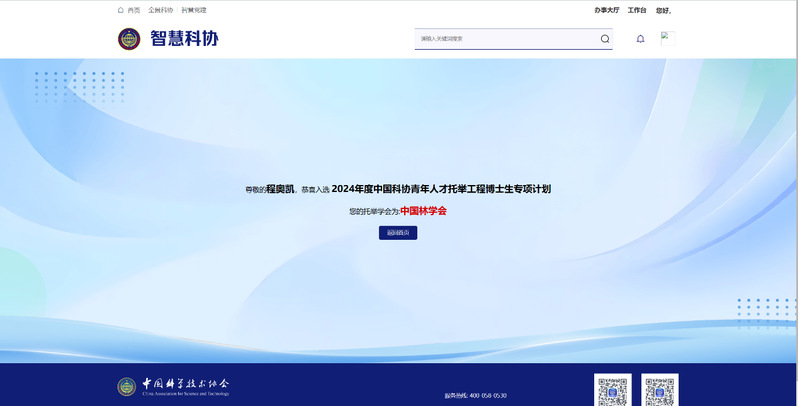Open the 全国科协 top navigation link
The width and height of the screenshot is (798, 406).
[x=160, y=10]
